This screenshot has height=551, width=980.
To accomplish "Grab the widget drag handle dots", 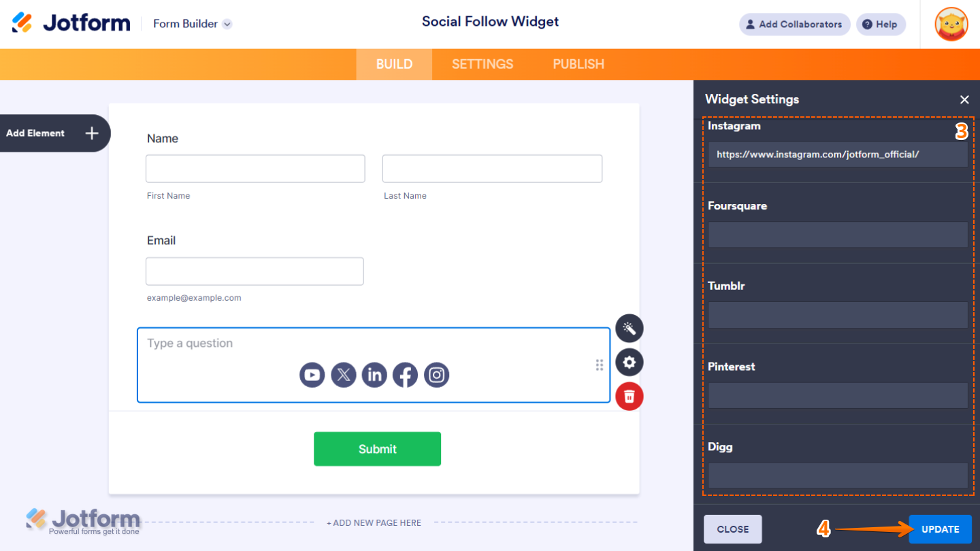I will coord(600,365).
